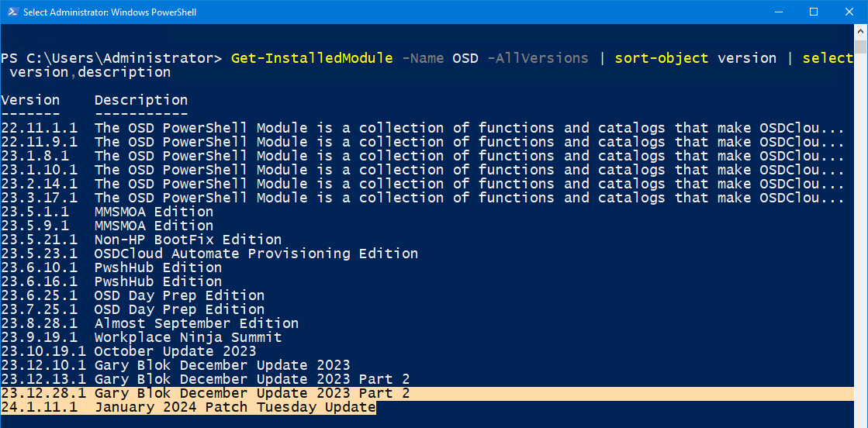Select version 22.11.9.1 text

[x=40, y=143]
